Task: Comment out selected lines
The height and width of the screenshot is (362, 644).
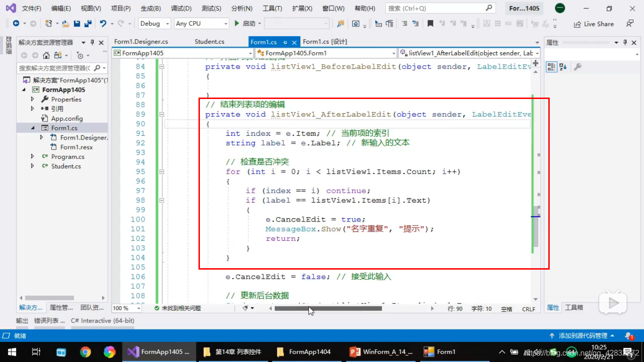Action: point(405,24)
